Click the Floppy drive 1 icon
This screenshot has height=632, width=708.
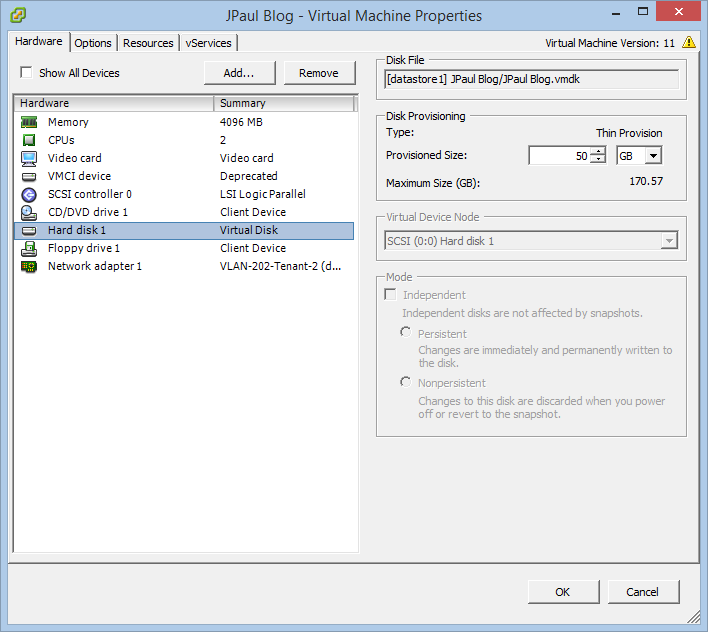(29, 248)
